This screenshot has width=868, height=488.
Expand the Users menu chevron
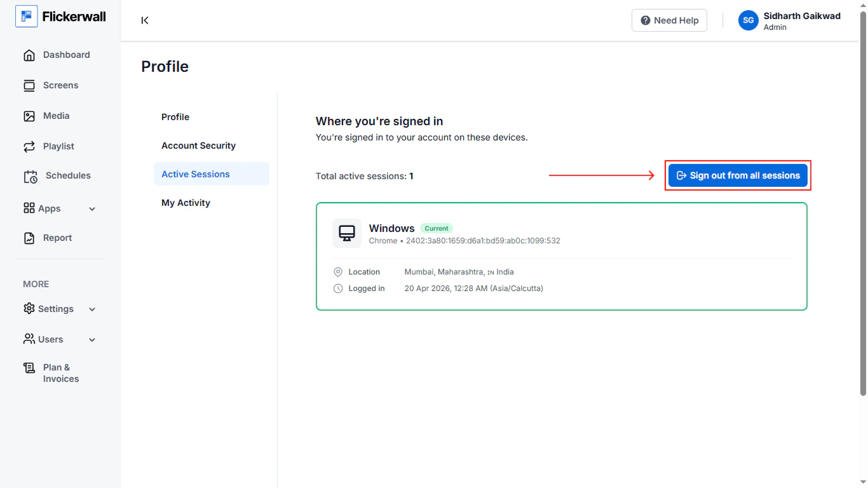92,340
